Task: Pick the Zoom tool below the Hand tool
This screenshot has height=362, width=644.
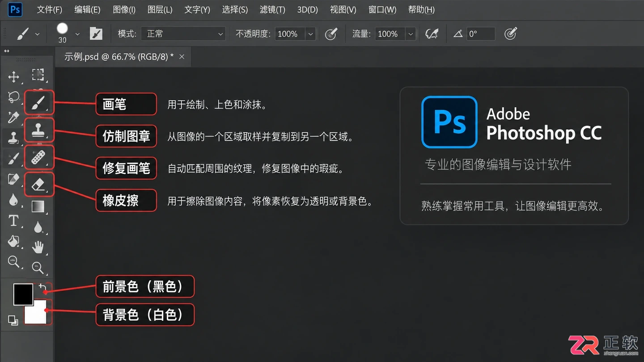Action: (x=38, y=268)
